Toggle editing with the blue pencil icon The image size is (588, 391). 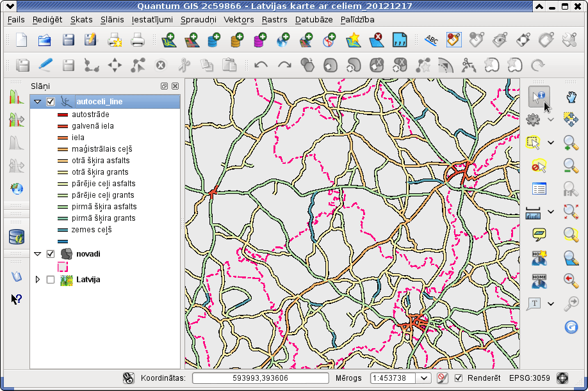tap(45, 65)
